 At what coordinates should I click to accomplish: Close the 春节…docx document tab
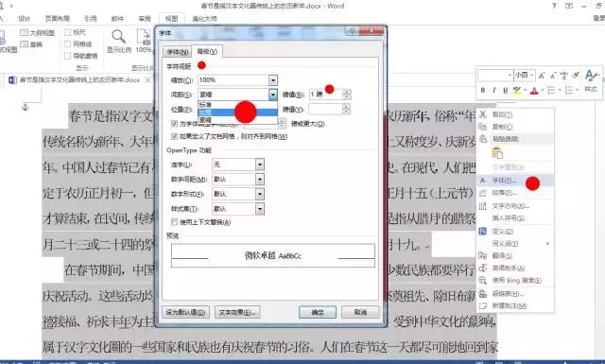(147, 80)
